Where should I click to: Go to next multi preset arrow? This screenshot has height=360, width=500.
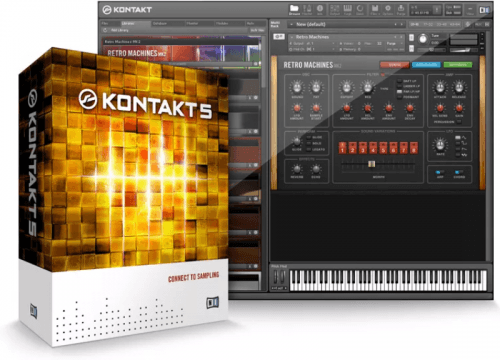[x=402, y=24]
